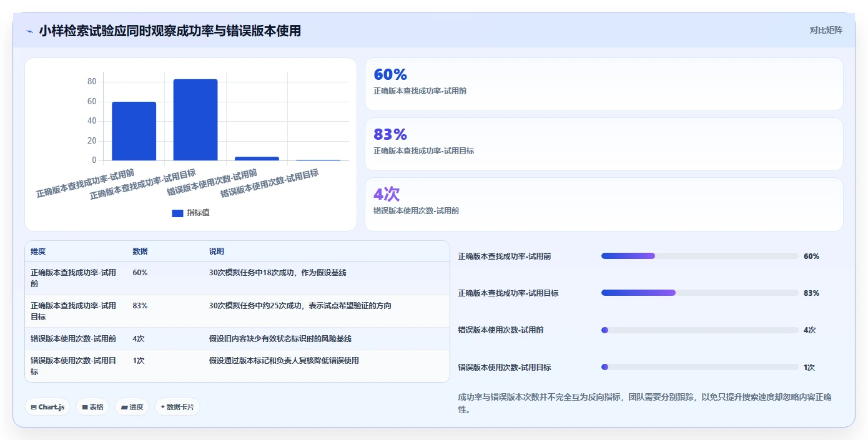Click the 60% value in the table
This screenshot has height=440, width=868.
point(140,273)
